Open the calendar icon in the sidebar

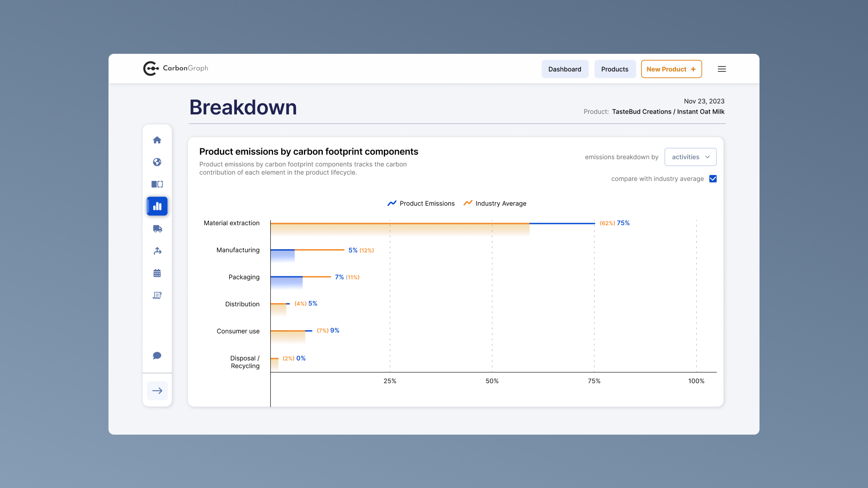157,273
